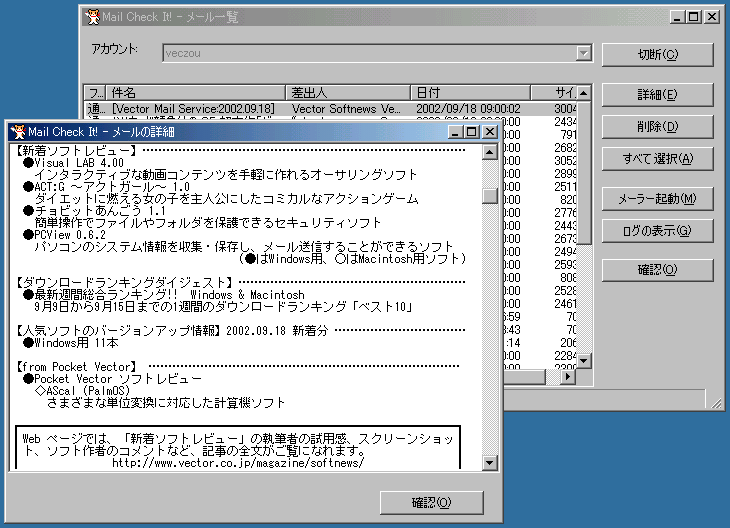The image size is (730, 528).
Task: Minimize the メール一覧 window
Action: coord(678,17)
